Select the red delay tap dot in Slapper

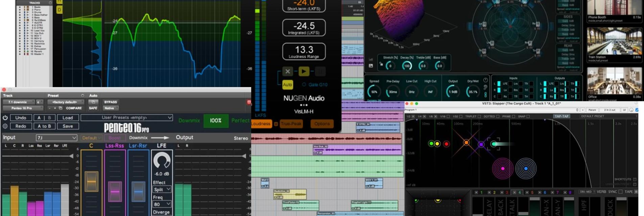coord(446,144)
